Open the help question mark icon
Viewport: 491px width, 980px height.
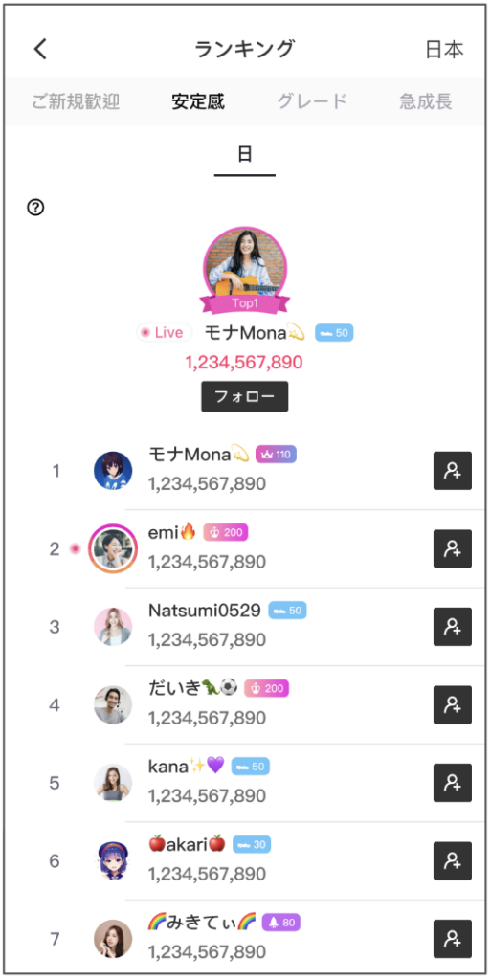(36, 208)
